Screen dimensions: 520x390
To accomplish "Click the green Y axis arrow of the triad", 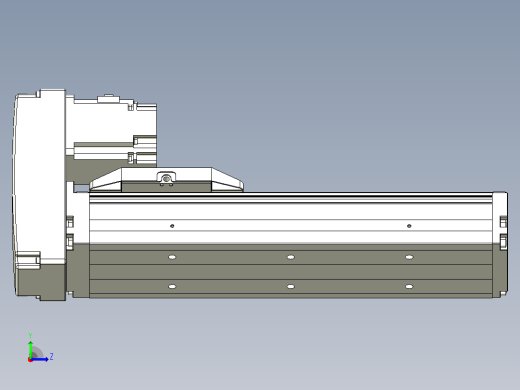I will (x=31, y=349).
